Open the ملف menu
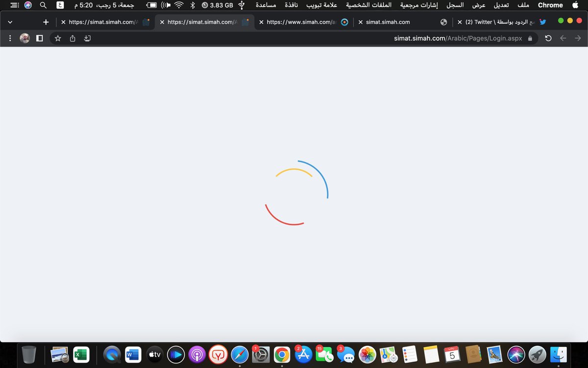Viewport: 588px width, 368px height. pyautogui.click(x=523, y=5)
